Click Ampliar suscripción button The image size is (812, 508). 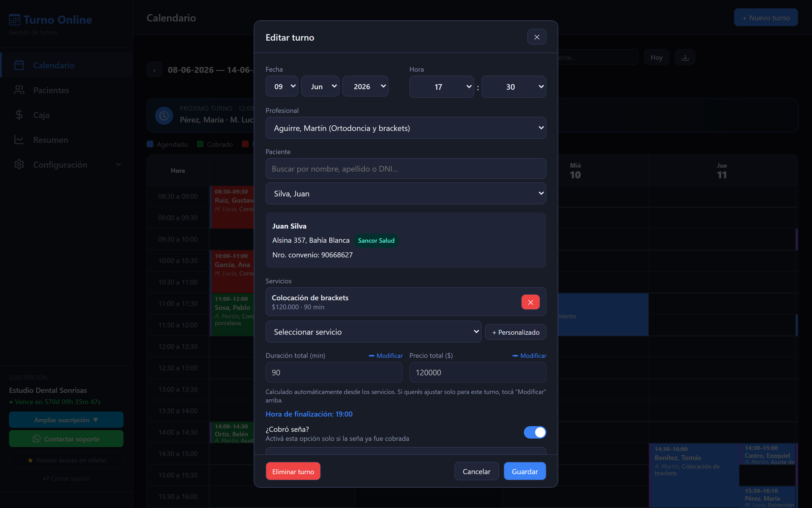[x=66, y=420]
